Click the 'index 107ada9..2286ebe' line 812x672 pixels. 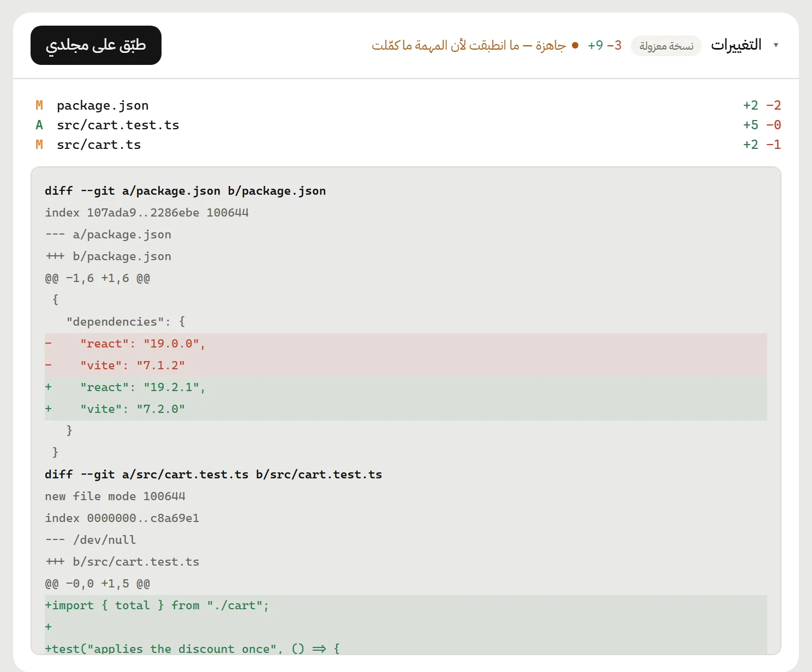point(406,213)
